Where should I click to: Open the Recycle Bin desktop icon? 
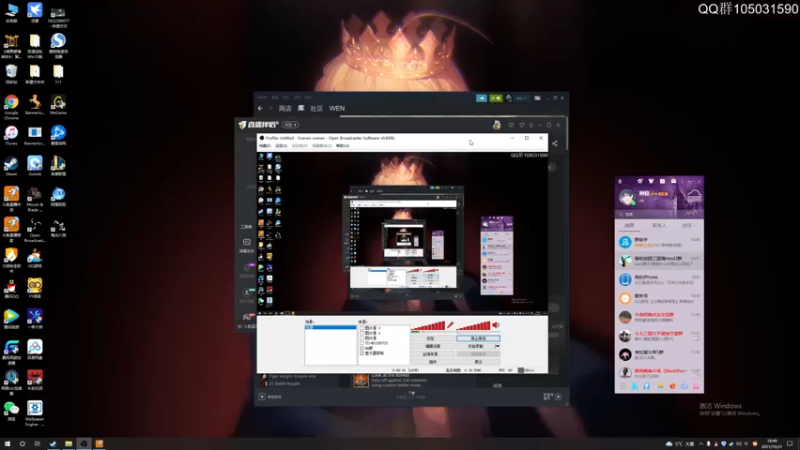click(11, 74)
